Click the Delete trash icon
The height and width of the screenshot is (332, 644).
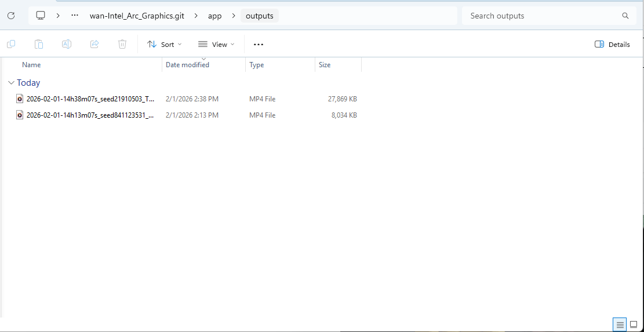tap(122, 44)
